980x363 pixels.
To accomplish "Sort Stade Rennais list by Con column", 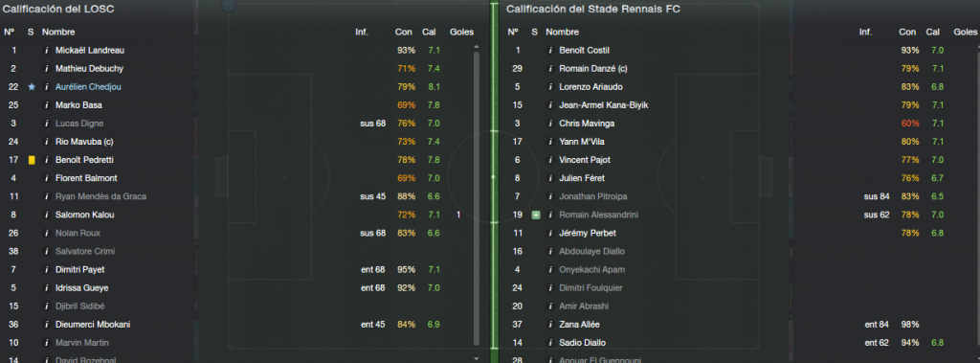I will (907, 32).
